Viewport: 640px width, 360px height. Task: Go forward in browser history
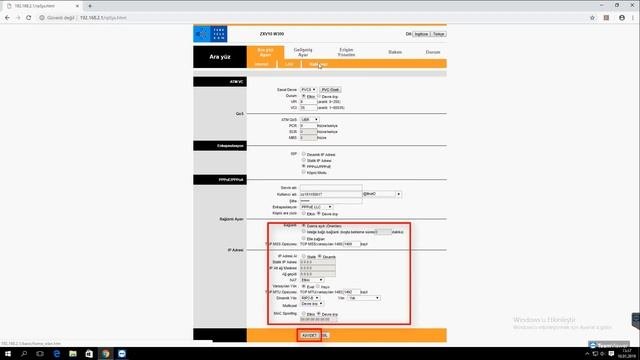point(18,18)
